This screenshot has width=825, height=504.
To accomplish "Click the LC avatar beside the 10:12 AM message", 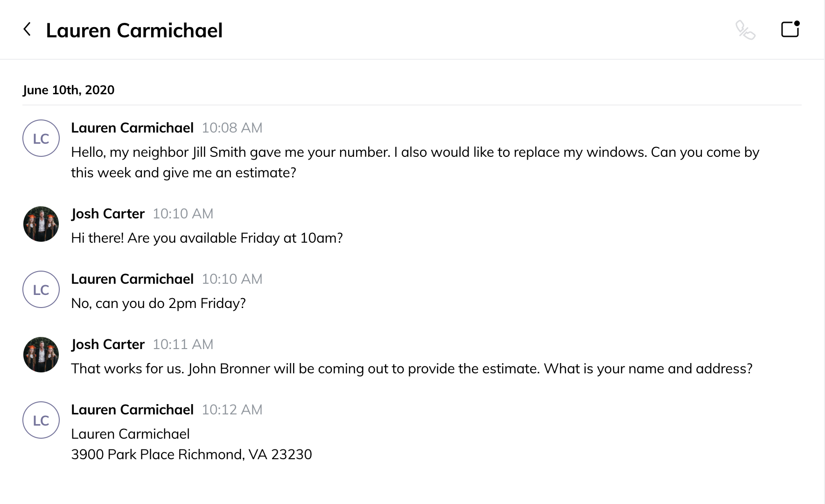I will (41, 420).
